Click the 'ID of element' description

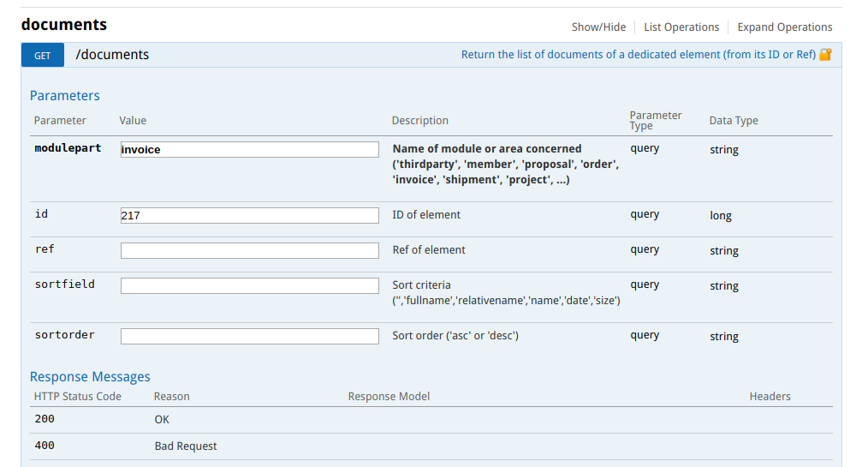(x=426, y=214)
